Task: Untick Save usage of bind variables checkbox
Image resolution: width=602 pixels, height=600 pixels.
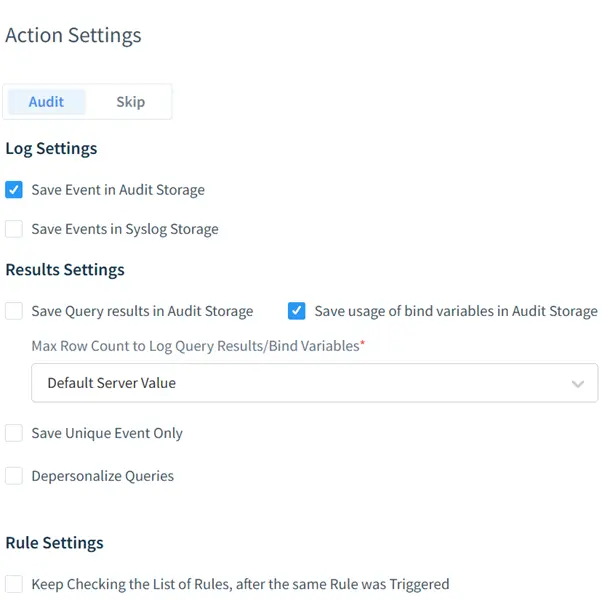Action: (x=296, y=311)
